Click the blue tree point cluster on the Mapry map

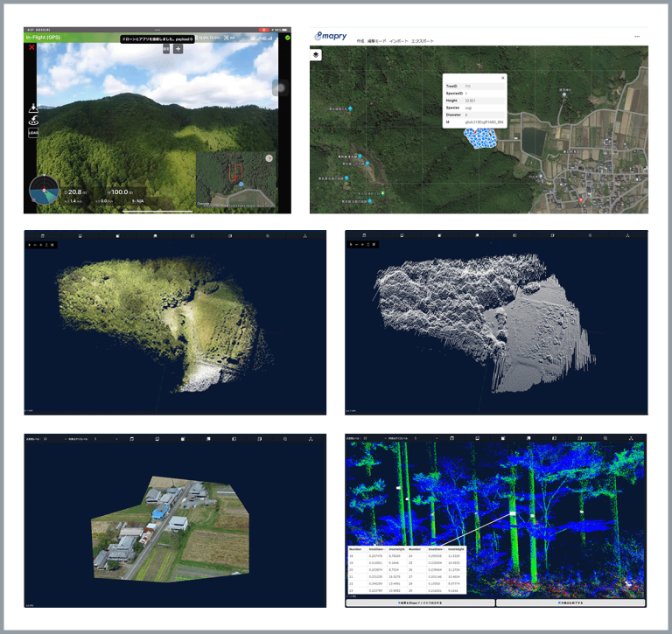click(479, 137)
